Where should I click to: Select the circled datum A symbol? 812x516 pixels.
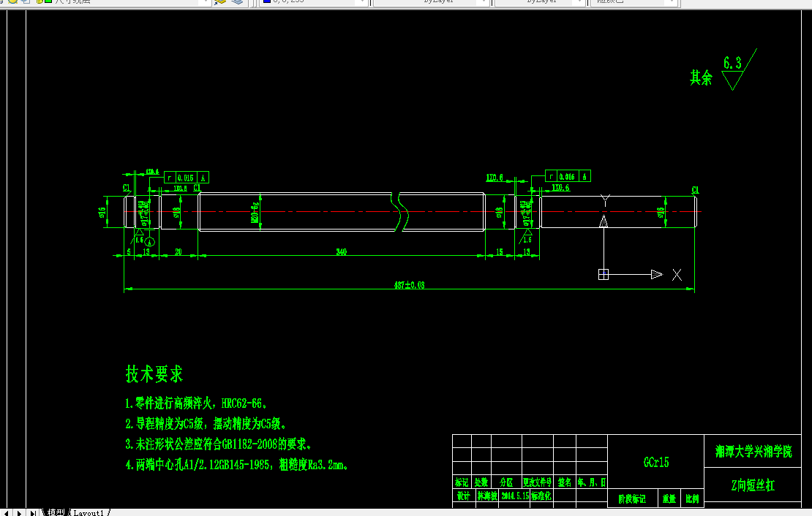[x=150, y=242]
